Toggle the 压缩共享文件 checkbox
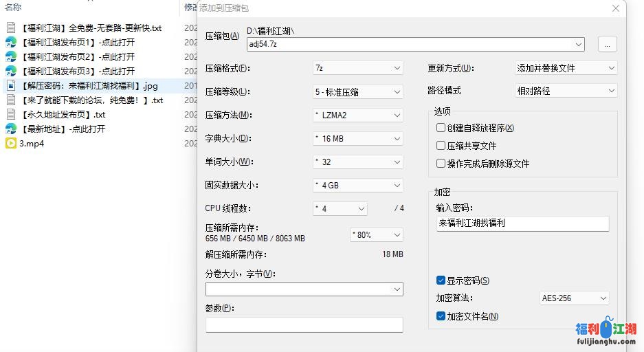644x352 pixels. [x=441, y=146]
